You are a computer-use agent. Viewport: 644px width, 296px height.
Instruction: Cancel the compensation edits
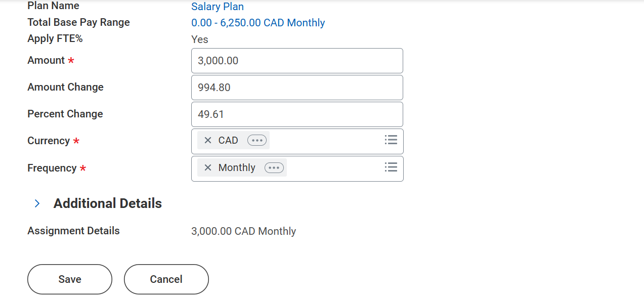[166, 279]
